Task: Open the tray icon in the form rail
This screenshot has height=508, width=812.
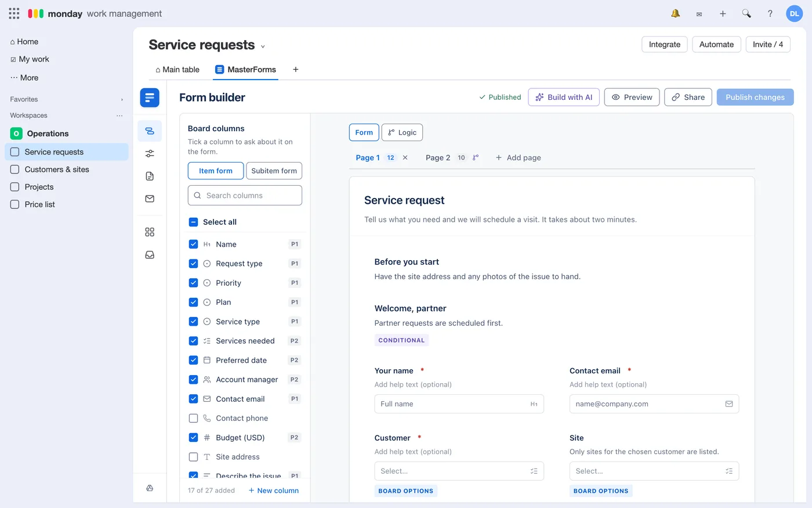Action: [150, 255]
